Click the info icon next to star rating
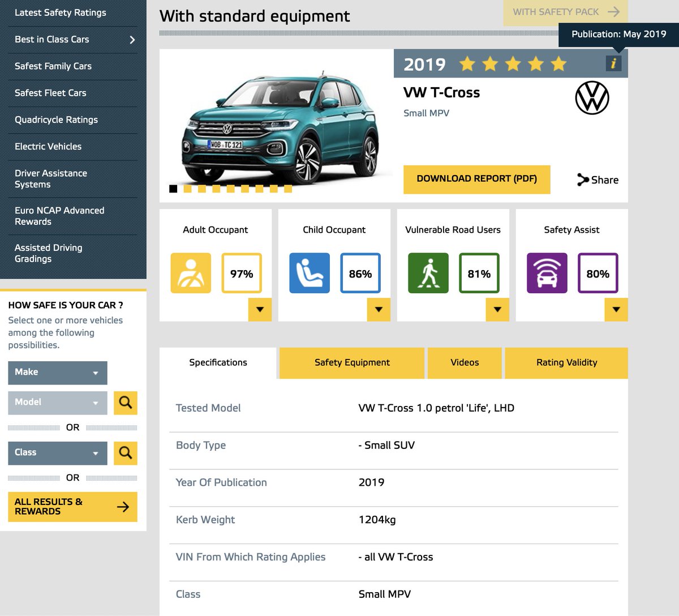679x616 pixels. pos(613,63)
